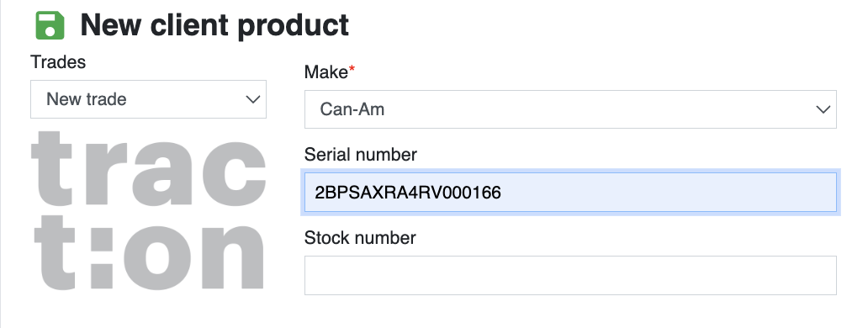
Task: Click the Trades field label
Action: coord(58,62)
